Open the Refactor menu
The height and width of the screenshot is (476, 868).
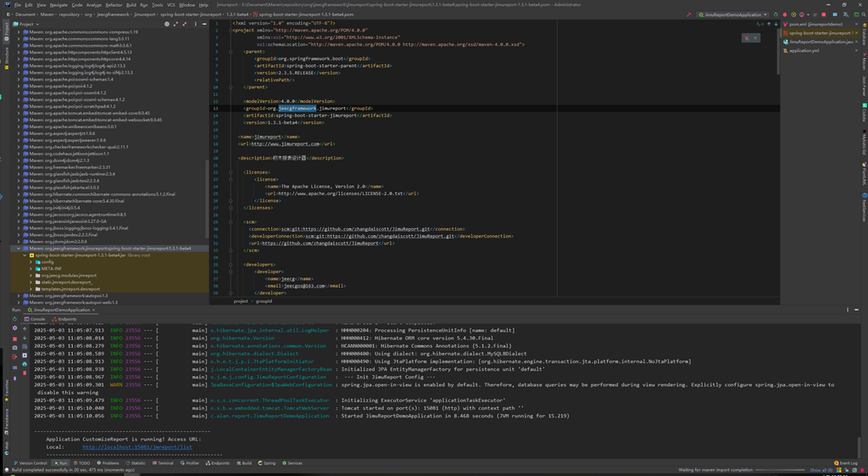114,4
